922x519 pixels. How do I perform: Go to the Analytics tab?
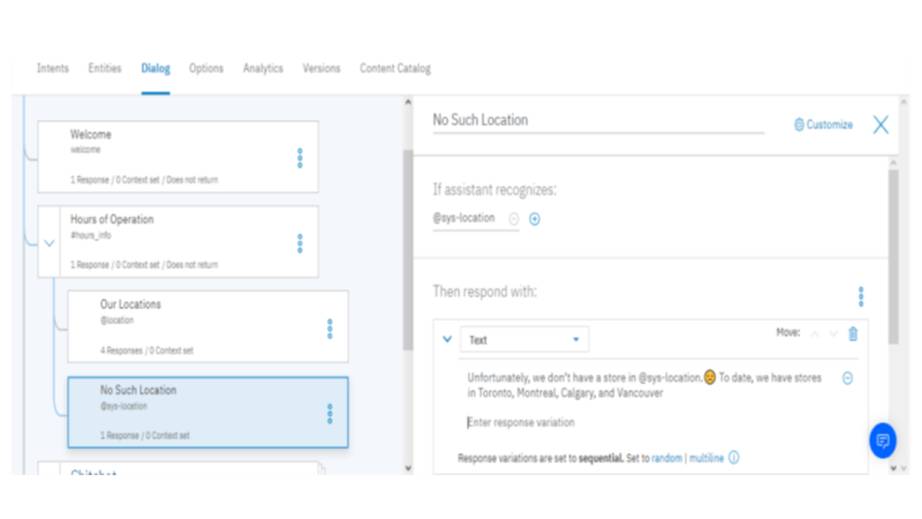263,68
